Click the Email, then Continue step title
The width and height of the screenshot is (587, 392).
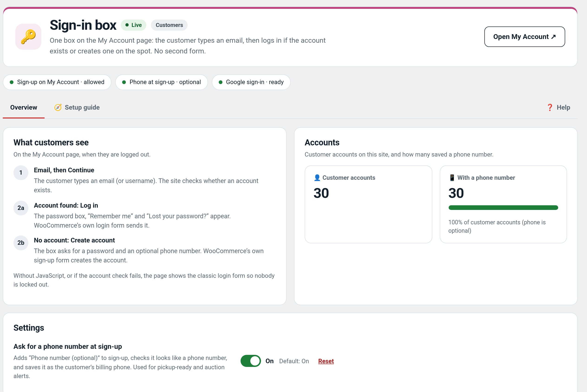(x=64, y=170)
